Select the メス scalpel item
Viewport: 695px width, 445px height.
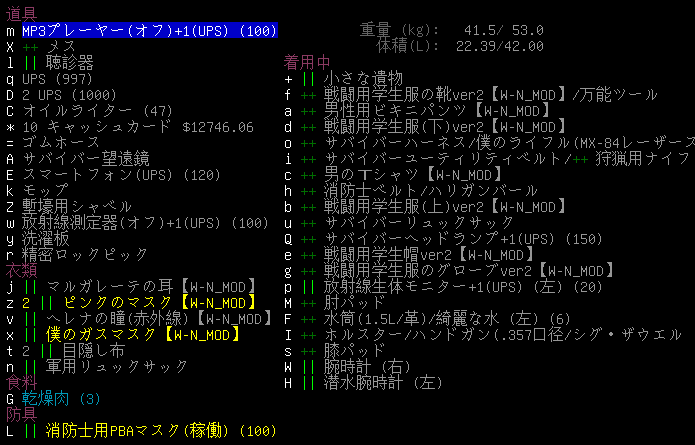click(x=62, y=47)
